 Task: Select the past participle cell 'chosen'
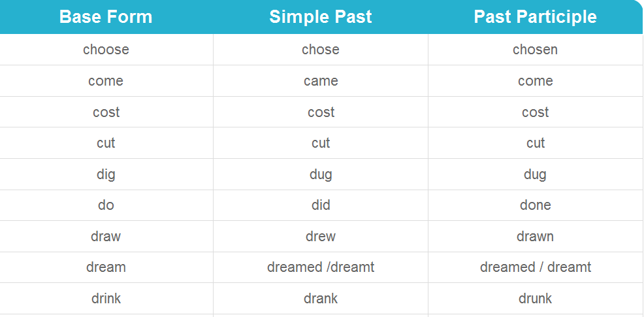pos(536,49)
